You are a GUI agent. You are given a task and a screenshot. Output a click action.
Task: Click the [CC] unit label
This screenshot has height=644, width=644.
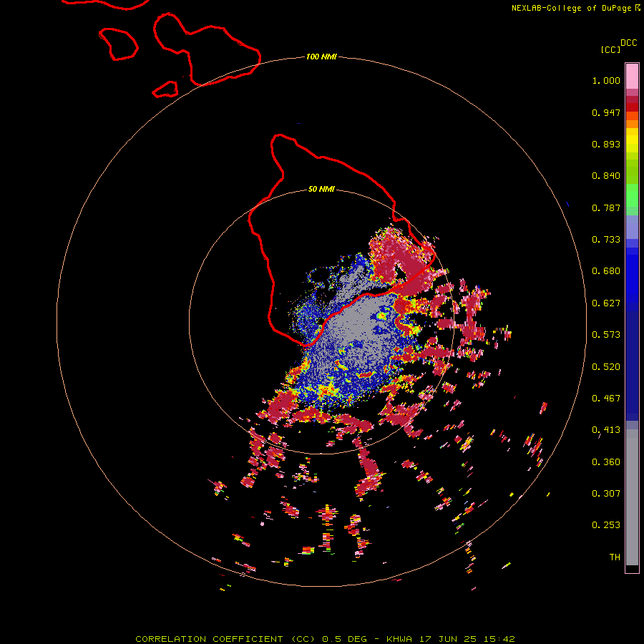coord(610,49)
